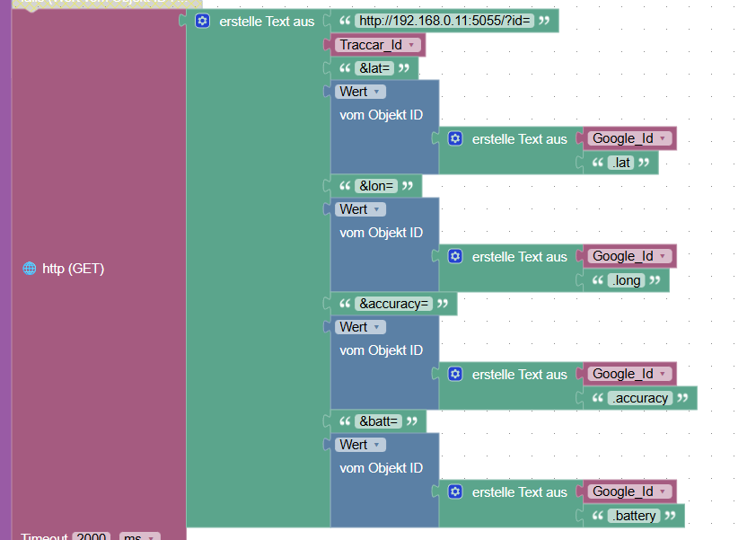756x540 pixels.
Task: Open Wert dropdown below &batt= block
Action: [x=360, y=445]
